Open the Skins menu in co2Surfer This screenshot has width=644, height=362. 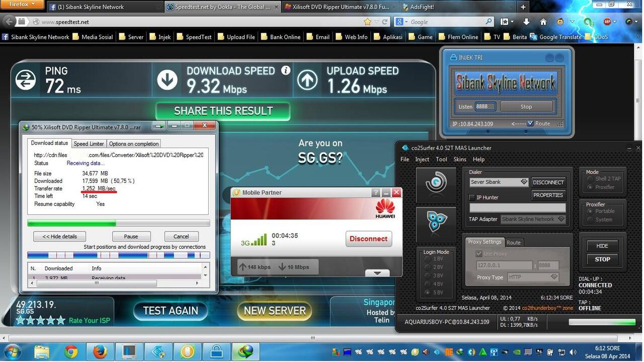[x=460, y=159]
